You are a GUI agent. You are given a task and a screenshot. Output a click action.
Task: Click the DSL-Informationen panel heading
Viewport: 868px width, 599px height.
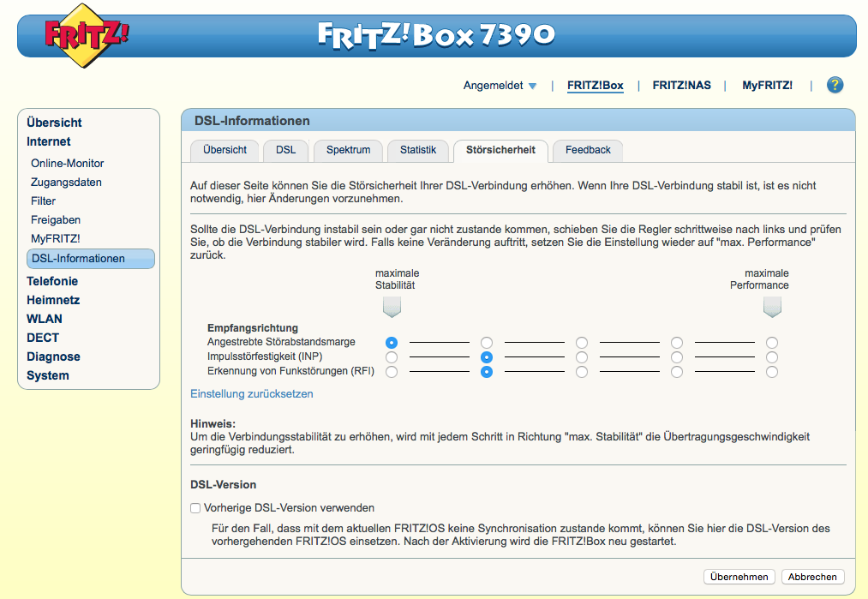[252, 121]
